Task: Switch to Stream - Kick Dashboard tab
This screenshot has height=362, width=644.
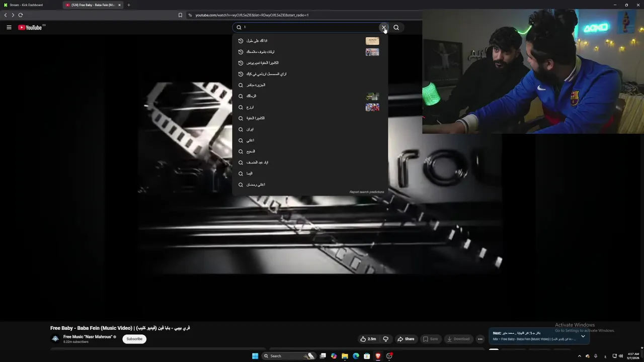Action: coord(30,5)
